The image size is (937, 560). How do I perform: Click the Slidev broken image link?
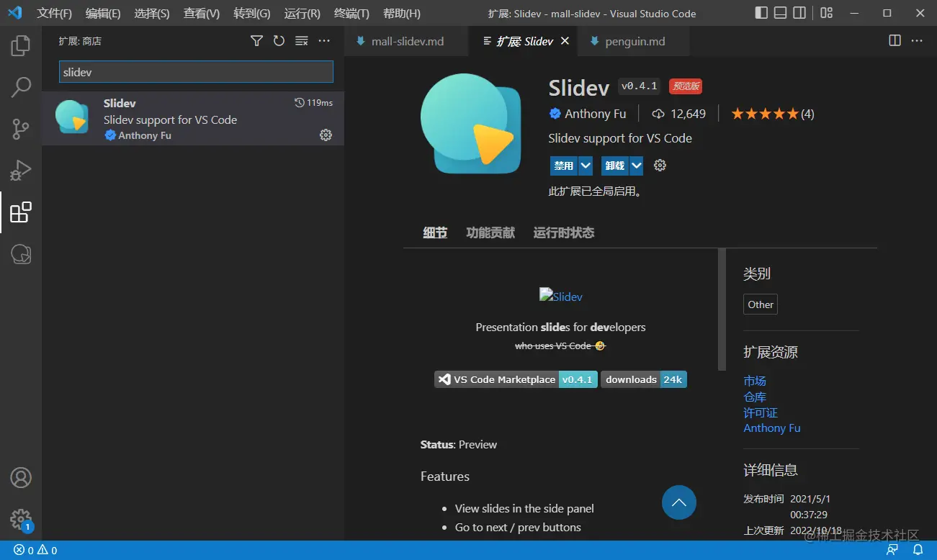point(561,296)
